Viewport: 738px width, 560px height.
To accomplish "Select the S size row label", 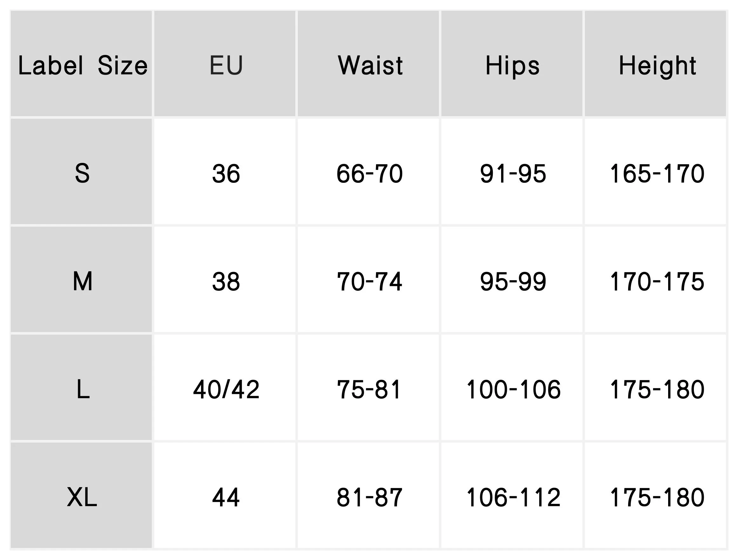I will [82, 173].
